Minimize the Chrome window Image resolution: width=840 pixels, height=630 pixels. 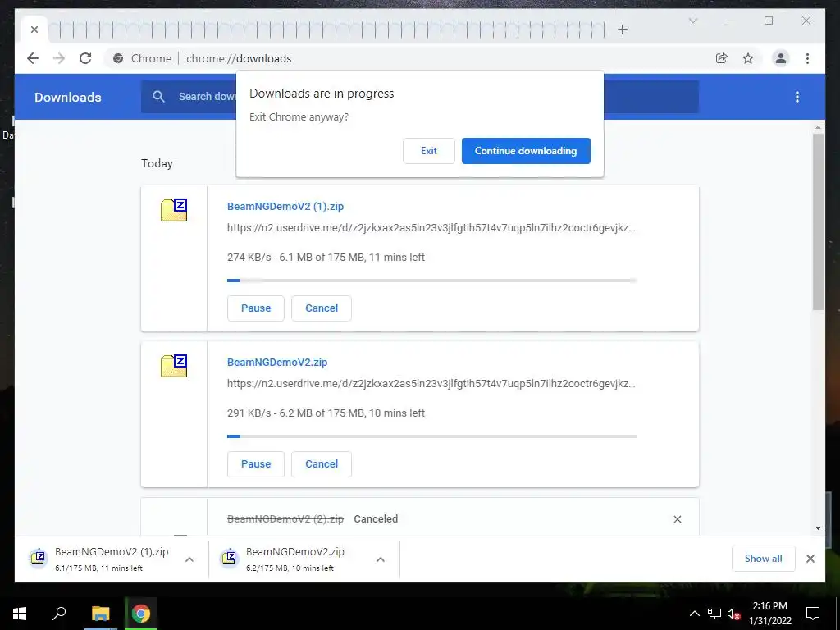[x=731, y=21]
